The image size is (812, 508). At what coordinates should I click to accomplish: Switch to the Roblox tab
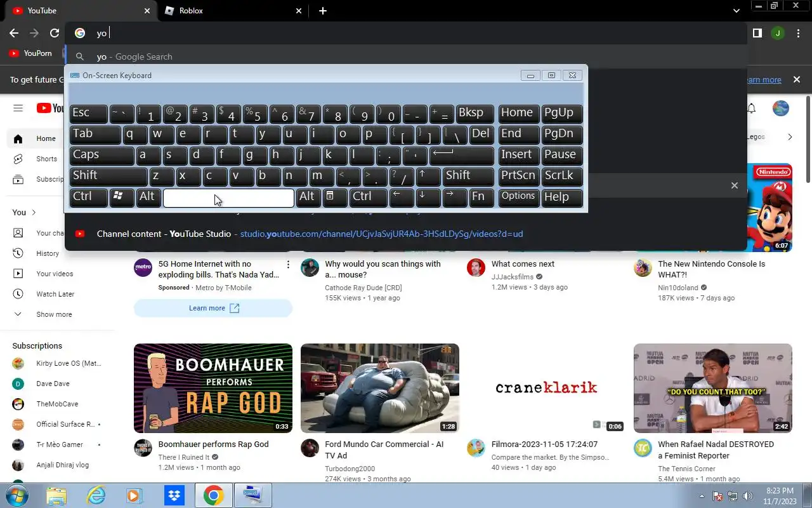[232, 11]
